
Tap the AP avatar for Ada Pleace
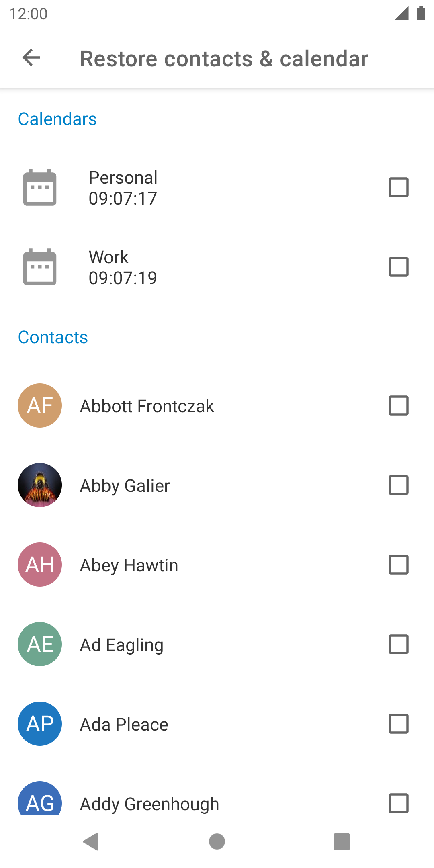[40, 724]
